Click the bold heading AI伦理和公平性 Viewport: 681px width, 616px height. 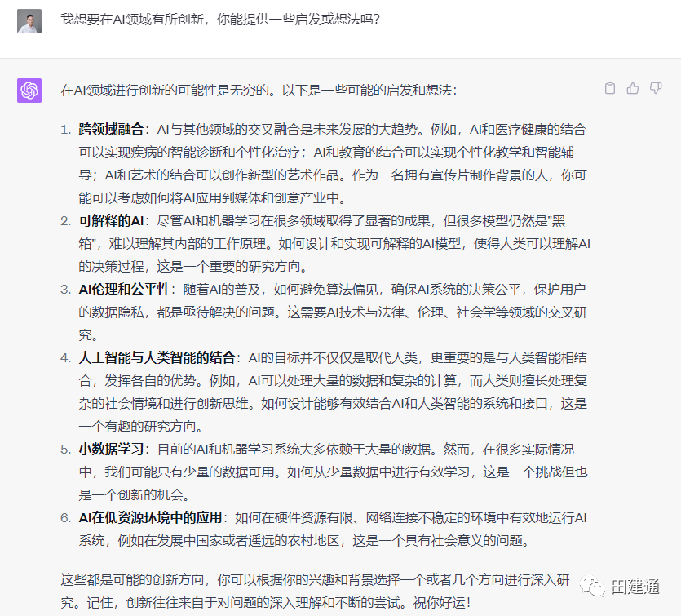coord(124,289)
